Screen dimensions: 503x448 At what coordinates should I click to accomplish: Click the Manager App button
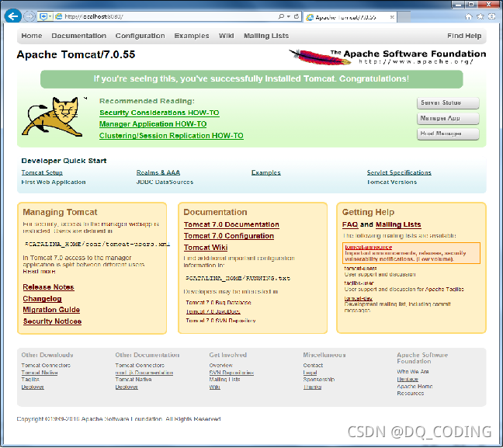448,119
